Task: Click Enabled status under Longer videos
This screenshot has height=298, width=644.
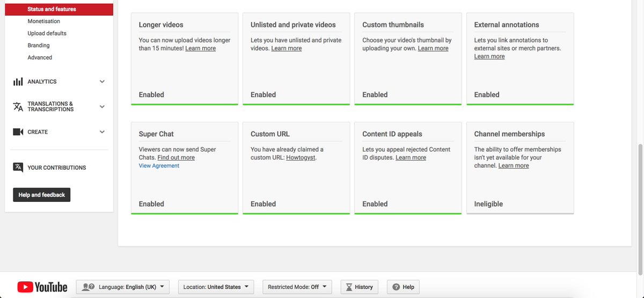Action: [x=151, y=95]
